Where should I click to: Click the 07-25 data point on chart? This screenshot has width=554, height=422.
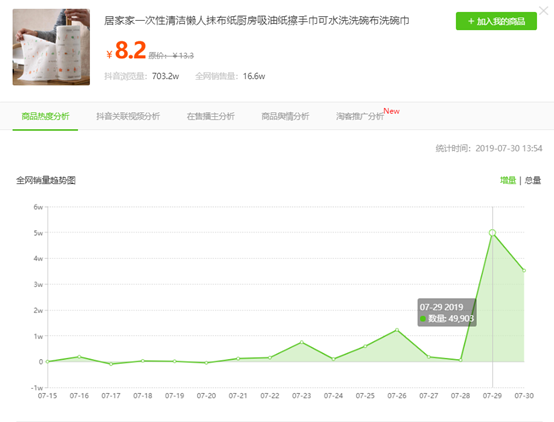tap(365, 346)
